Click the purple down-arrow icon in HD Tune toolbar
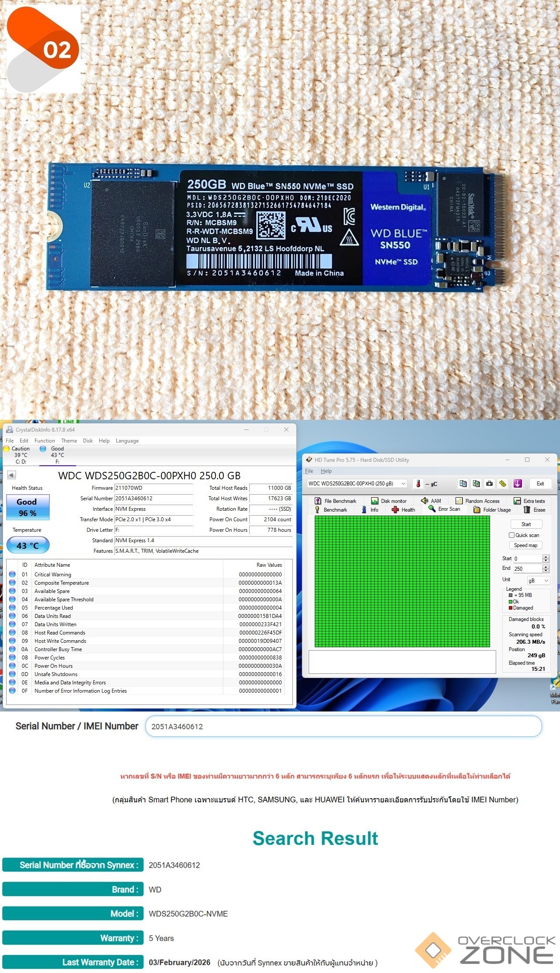 [518, 484]
